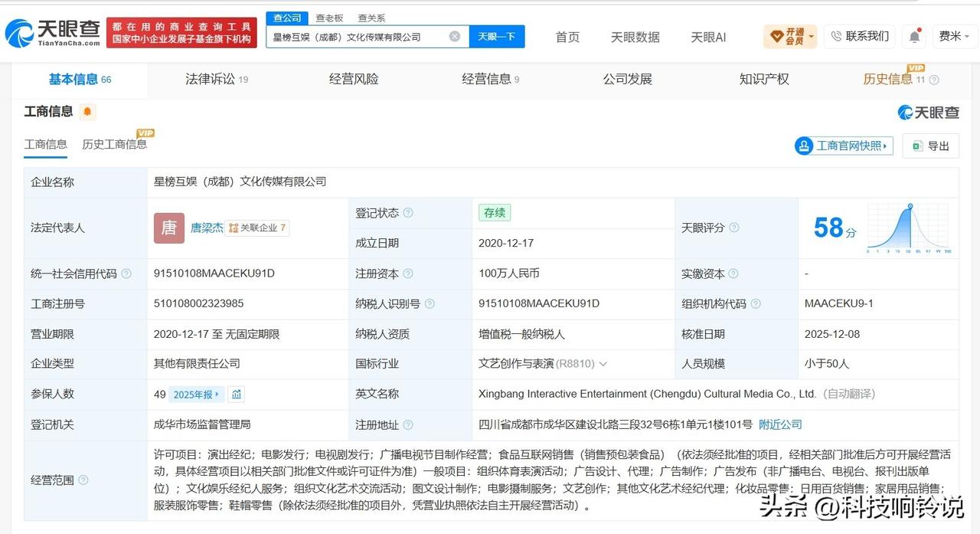Click the help icon next to 统一社会信用代码

point(126,274)
